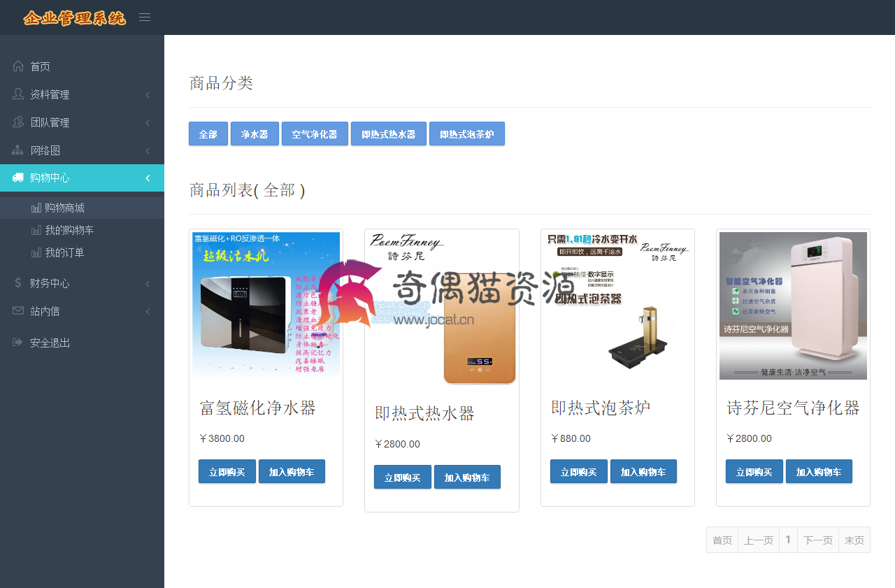895x588 pixels.
Task: Filter products by 即热式泡茶炉 category
Action: coord(467,134)
